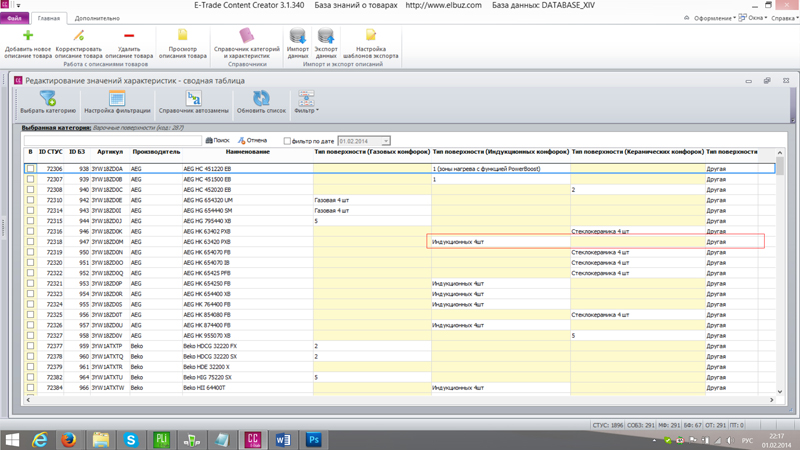Click the Windows Start button
This screenshot has height=450, width=800.
click(12, 440)
